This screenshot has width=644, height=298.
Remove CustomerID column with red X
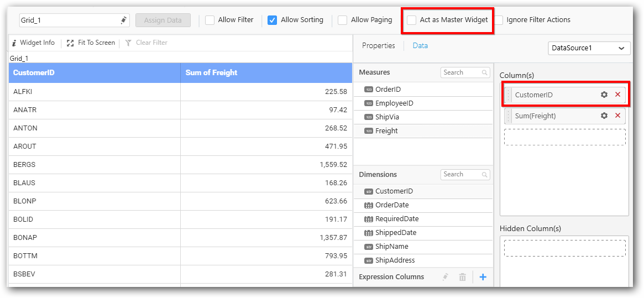pyautogui.click(x=617, y=95)
